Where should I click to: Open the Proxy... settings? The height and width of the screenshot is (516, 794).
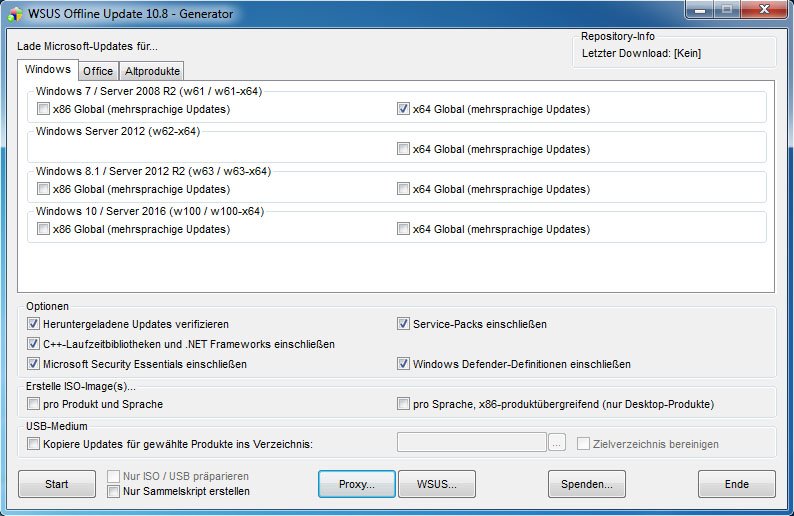coord(356,484)
